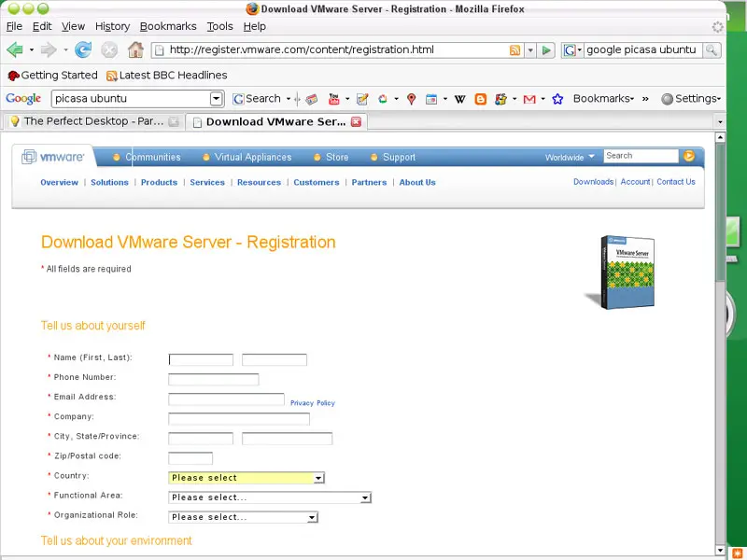Viewport: 747px width, 560px height.
Task: Go to the VMware Store link
Action: coord(337,157)
